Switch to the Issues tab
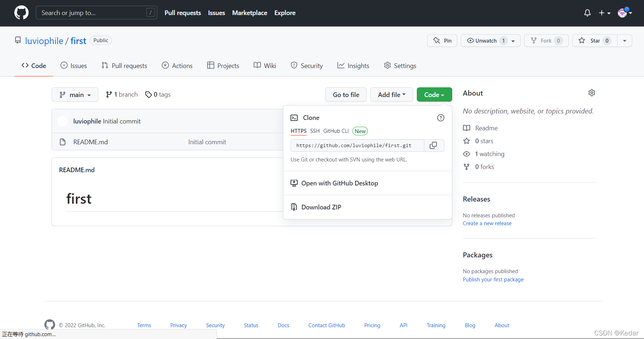This screenshot has width=644, height=339. [x=74, y=66]
